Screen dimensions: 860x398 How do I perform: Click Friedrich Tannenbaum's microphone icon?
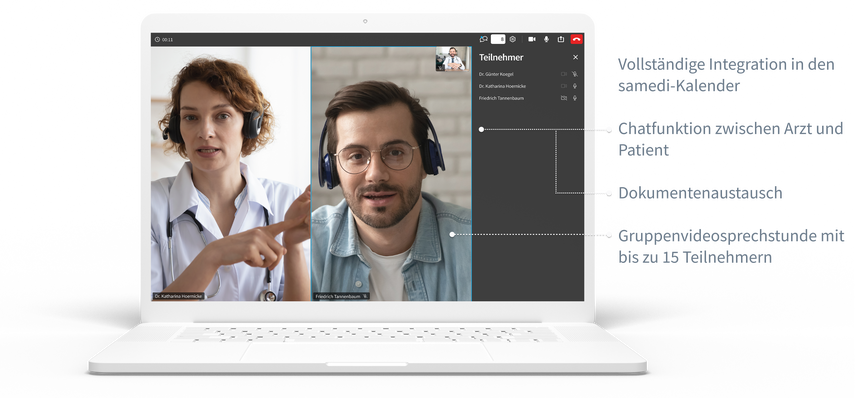(575, 98)
